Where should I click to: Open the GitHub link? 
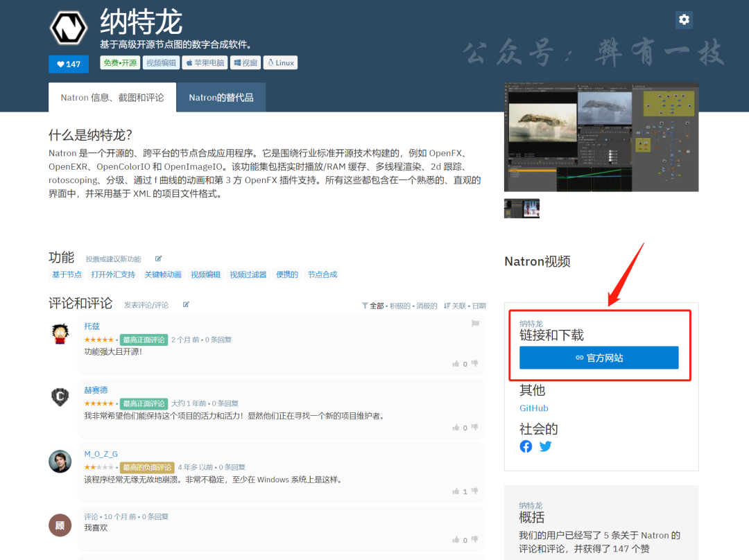(x=534, y=408)
